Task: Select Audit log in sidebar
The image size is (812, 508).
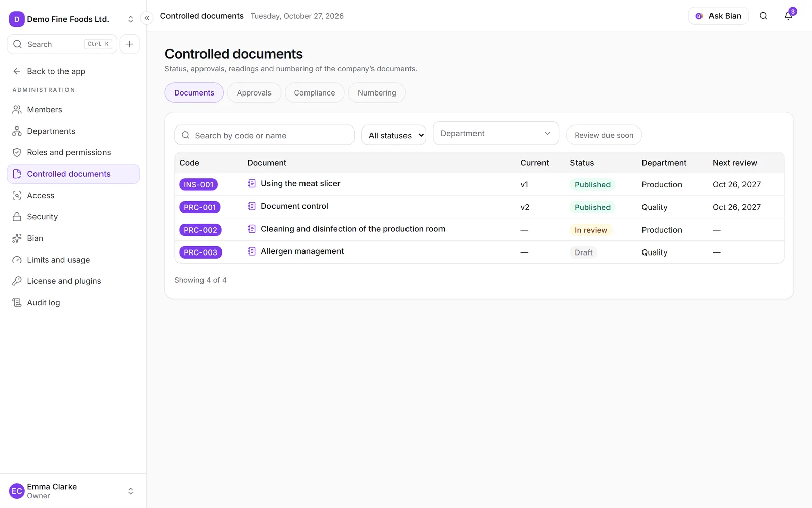Action: (x=73, y=303)
